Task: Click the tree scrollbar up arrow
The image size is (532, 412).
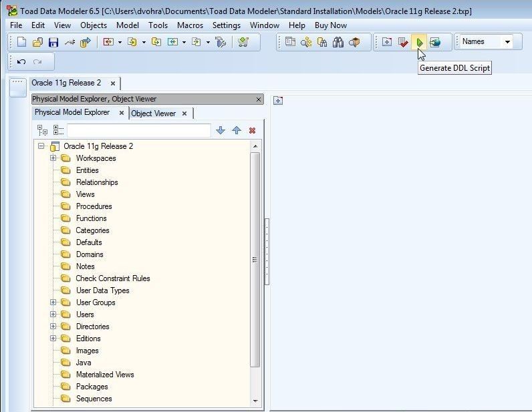Action: tap(255, 146)
